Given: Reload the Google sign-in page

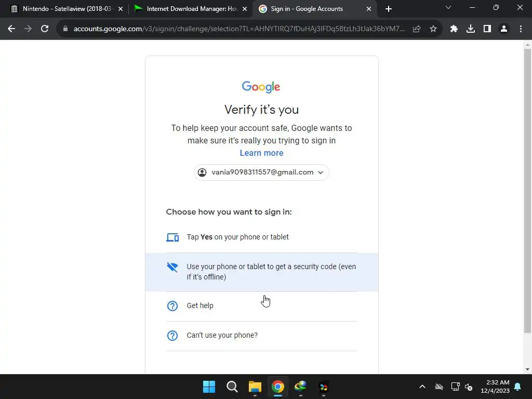Looking at the screenshot, I should click(45, 29).
